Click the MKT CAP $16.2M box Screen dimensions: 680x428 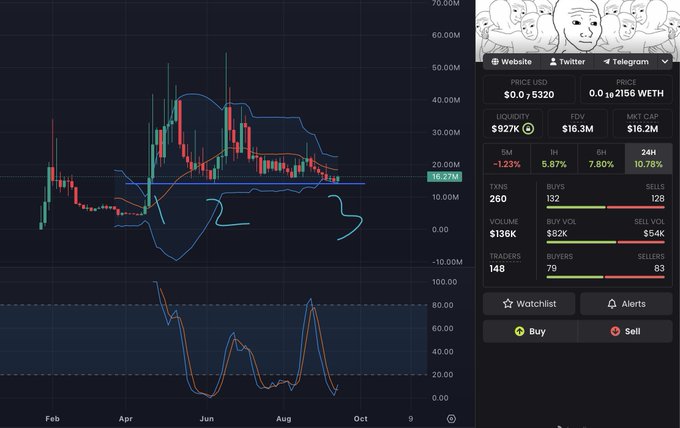(642, 124)
